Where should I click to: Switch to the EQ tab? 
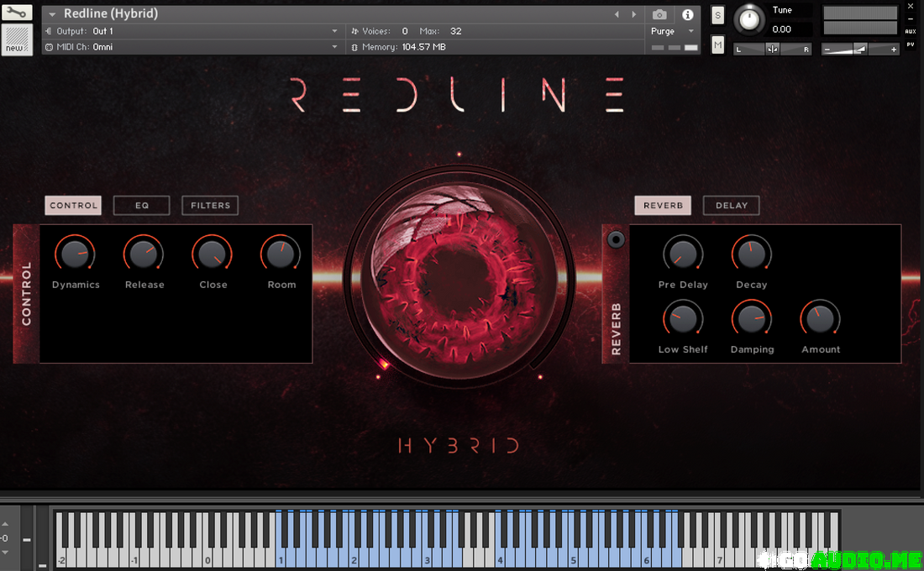(142, 206)
